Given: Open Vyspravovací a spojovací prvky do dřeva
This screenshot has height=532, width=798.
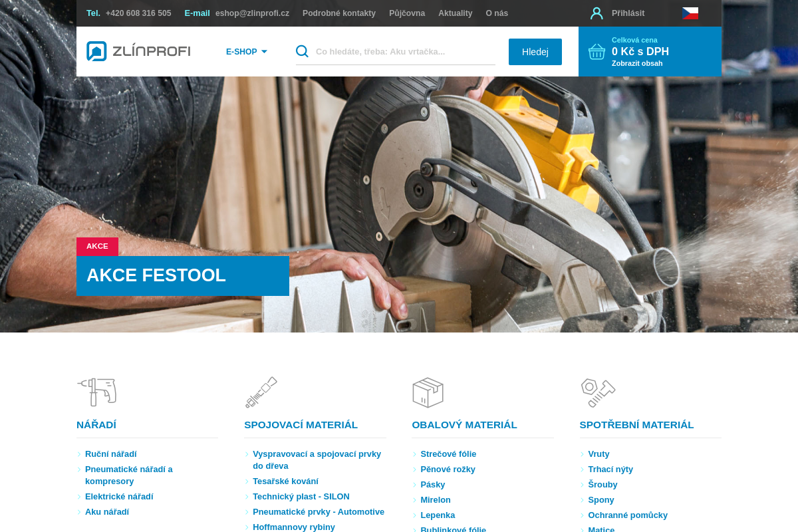Looking at the screenshot, I should [317, 460].
